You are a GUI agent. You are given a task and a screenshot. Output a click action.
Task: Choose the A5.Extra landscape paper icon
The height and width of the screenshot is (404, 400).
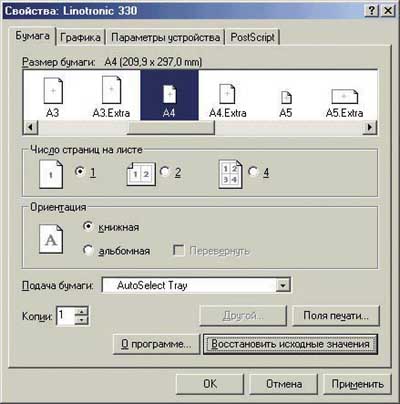click(345, 97)
